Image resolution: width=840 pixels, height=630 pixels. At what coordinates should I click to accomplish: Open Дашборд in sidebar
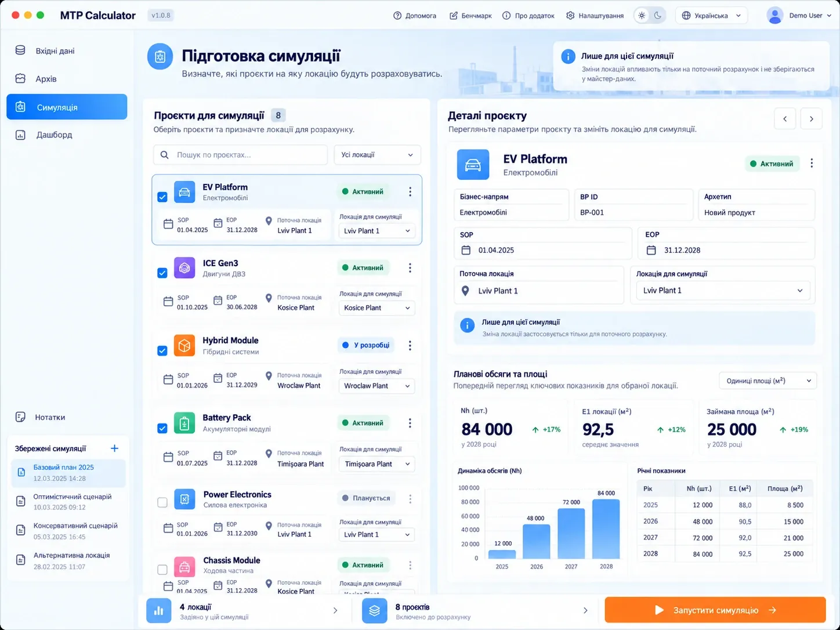[67, 135]
